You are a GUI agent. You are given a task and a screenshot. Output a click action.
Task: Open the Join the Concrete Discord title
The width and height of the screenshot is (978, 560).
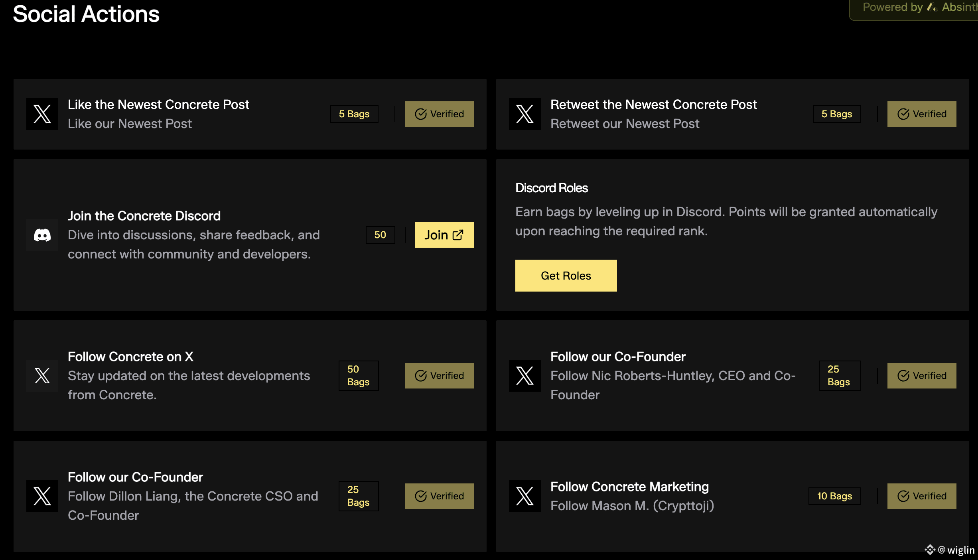(144, 216)
